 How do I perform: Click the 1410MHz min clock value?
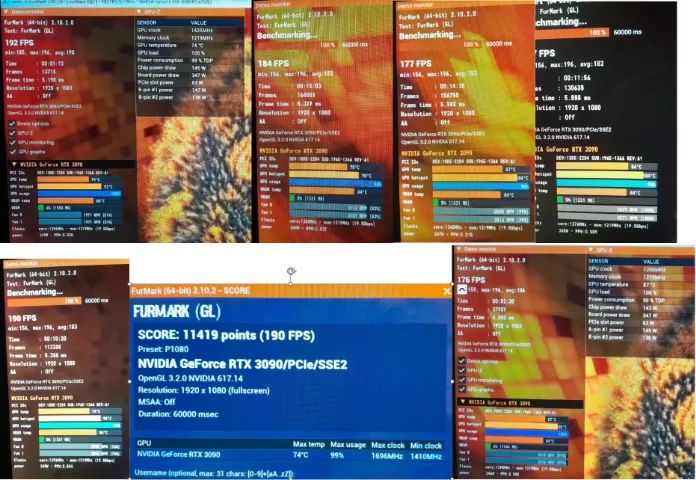pyautogui.click(x=426, y=456)
